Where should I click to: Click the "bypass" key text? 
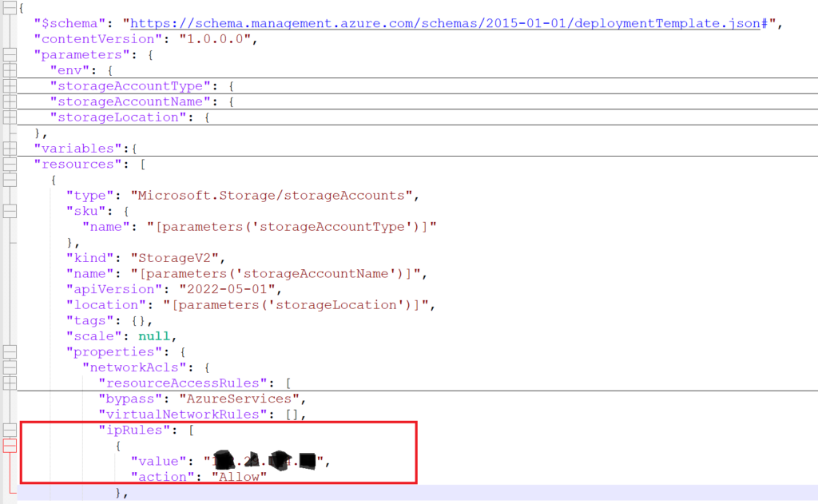[130, 399]
